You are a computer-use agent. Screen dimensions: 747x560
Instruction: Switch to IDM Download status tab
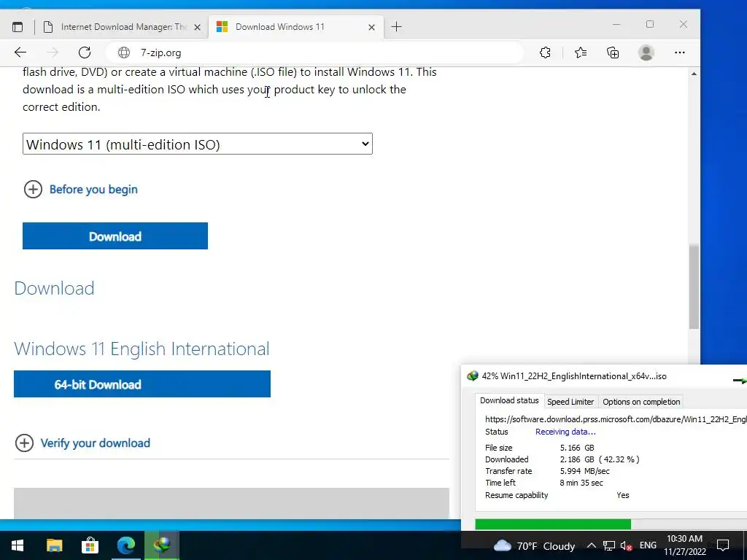point(509,400)
